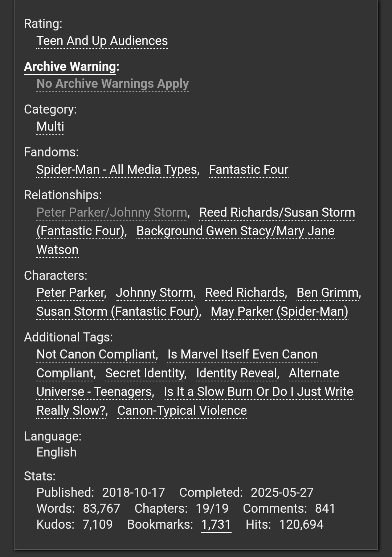The height and width of the screenshot is (557, 392).
Task: View the 1,731 bookmarks list
Action: tap(216, 525)
